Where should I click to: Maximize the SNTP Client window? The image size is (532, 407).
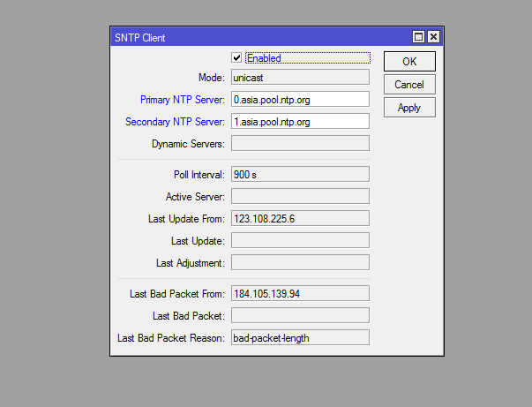coord(418,37)
